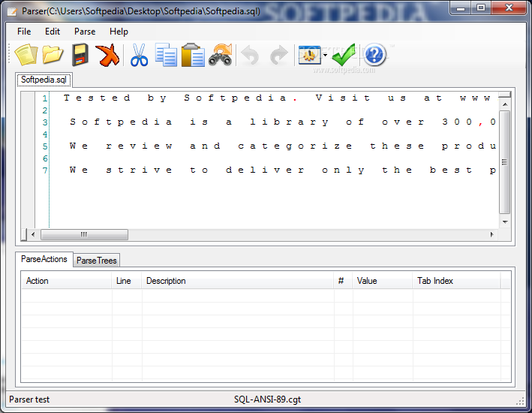Viewport: 532px width, 413px height.
Task: Click the word 'deliver' on line 7
Action: [265, 170]
